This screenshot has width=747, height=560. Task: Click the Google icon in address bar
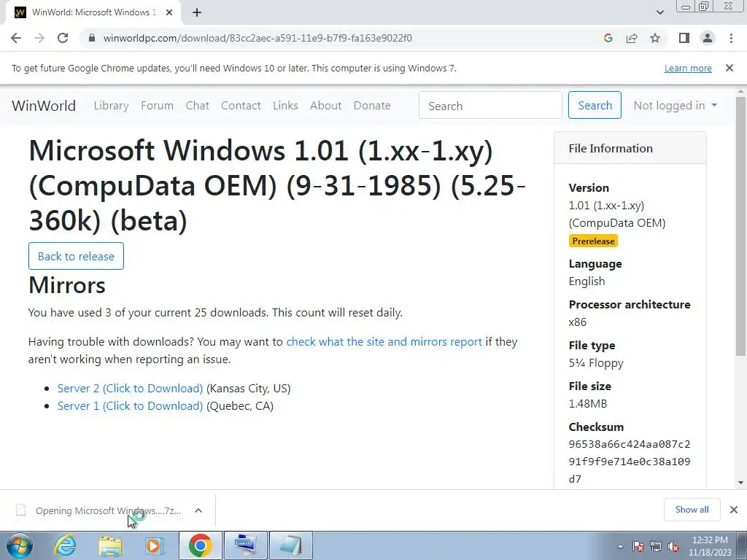point(608,38)
